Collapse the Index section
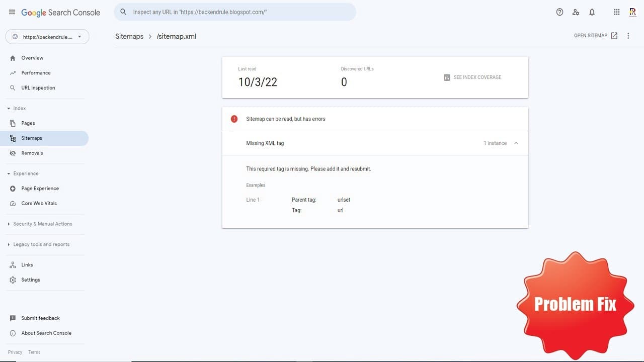 tap(9, 109)
